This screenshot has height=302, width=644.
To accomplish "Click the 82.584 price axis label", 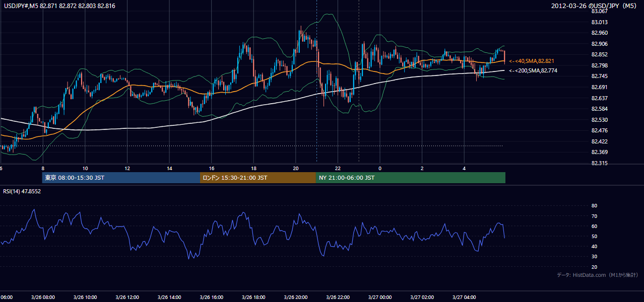I will click(599, 109).
